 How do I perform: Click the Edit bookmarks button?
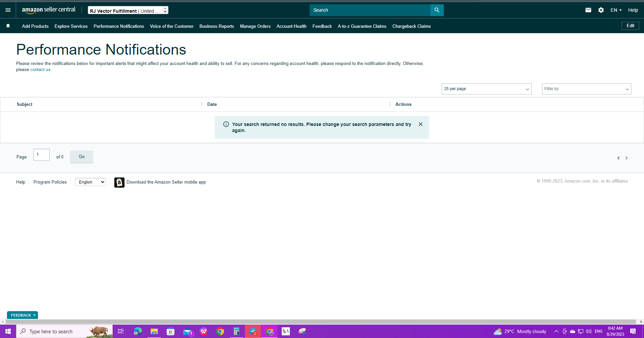pos(630,26)
